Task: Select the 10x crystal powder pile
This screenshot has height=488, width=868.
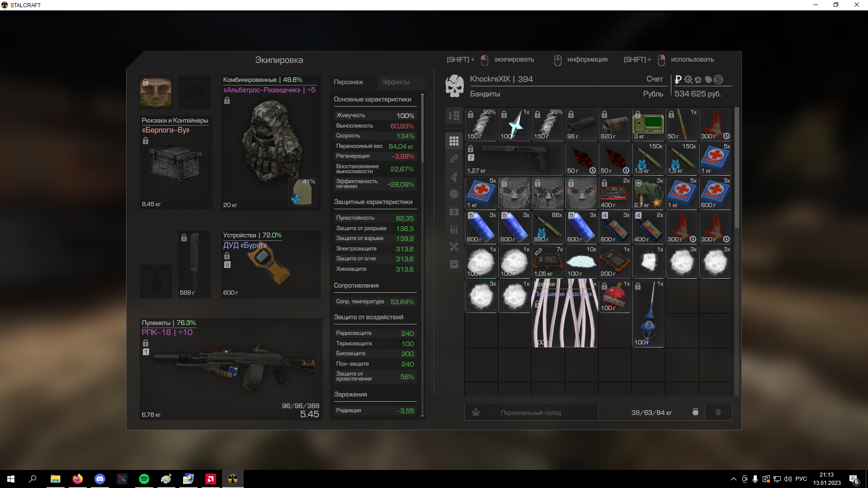Action: [x=581, y=262]
